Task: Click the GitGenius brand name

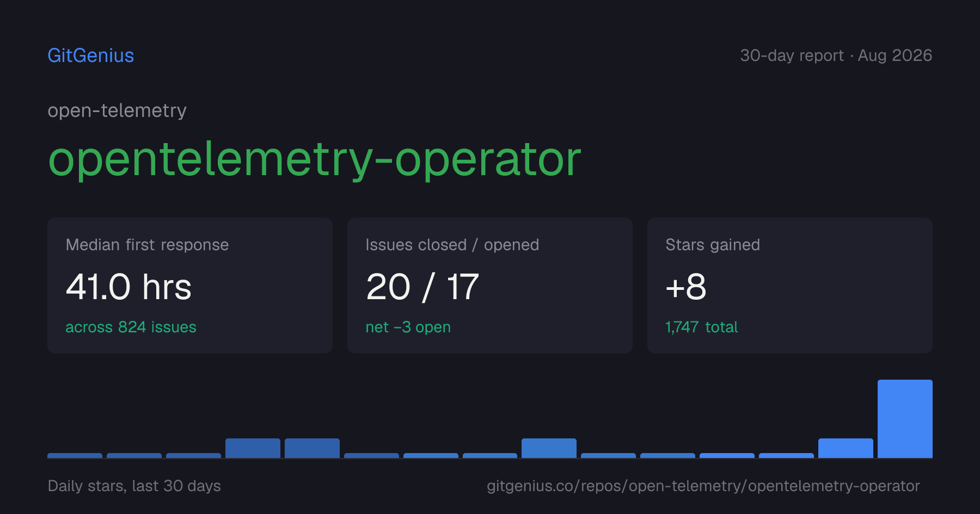Action: click(x=91, y=55)
